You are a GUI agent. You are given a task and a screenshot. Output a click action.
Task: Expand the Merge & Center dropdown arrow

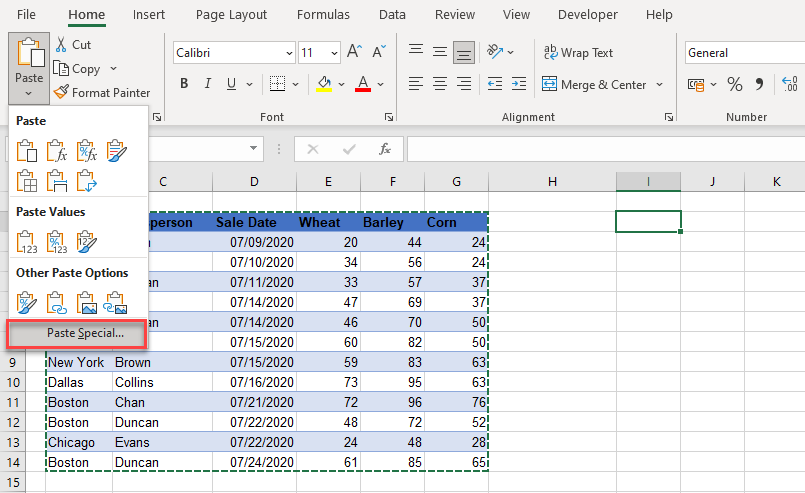point(659,85)
